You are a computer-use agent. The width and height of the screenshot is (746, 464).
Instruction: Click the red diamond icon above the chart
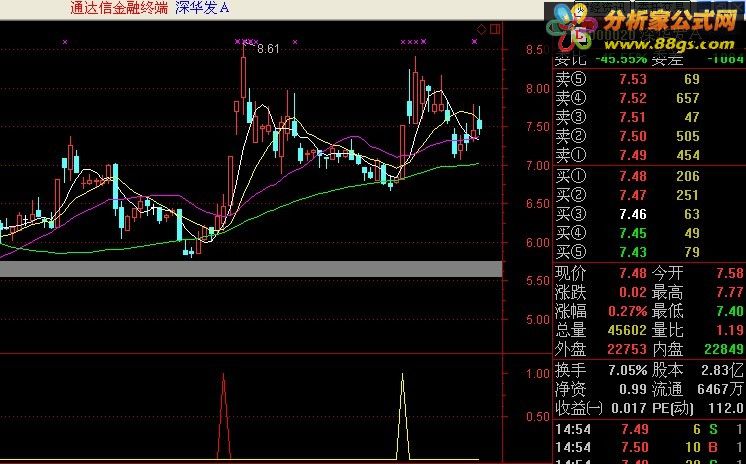click(481, 30)
